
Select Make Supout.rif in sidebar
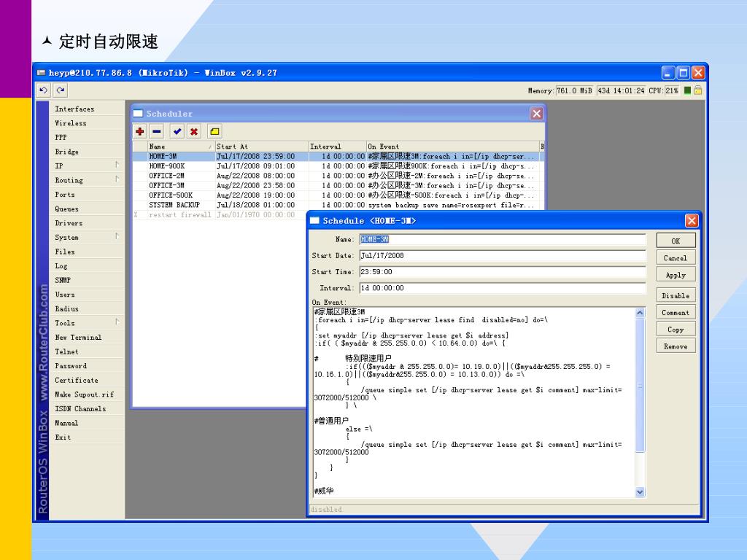click(x=86, y=394)
